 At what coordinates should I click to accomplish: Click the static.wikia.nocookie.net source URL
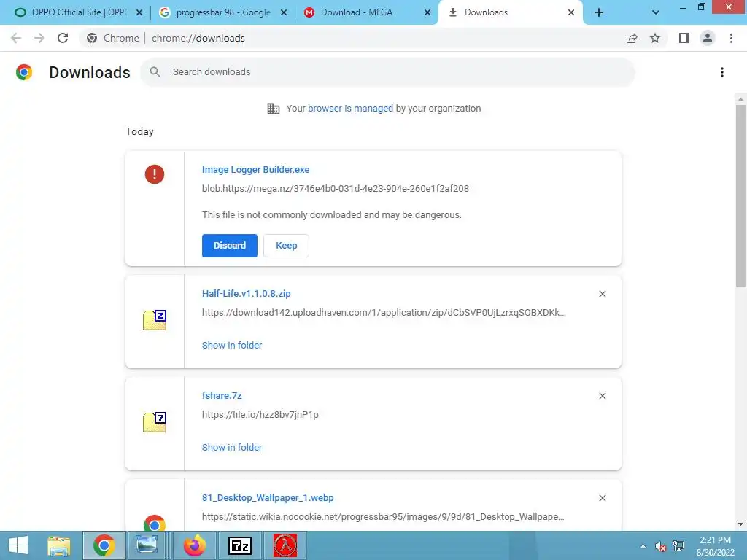383,516
